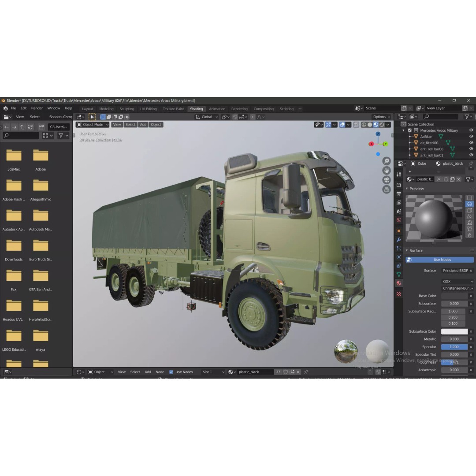Collapse Mercedes Arocs Military collection tree
476x476 pixels.
point(403,130)
